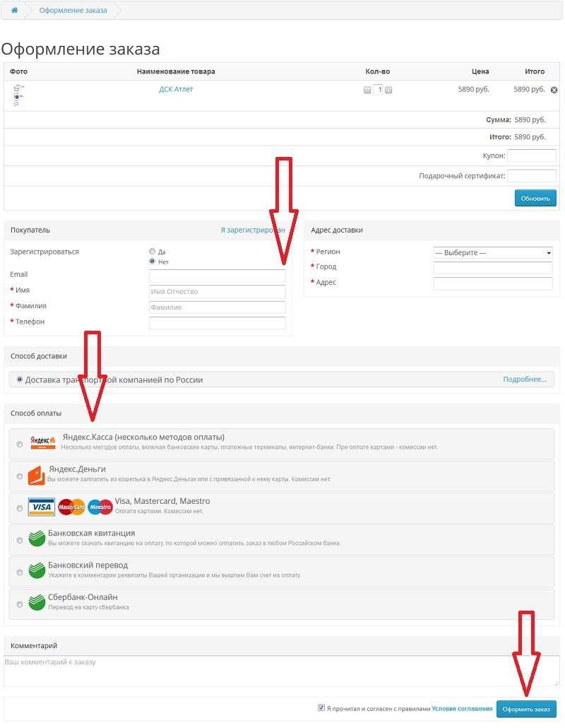
Task: Increase quantity with the plus icon
Action: tap(388, 90)
